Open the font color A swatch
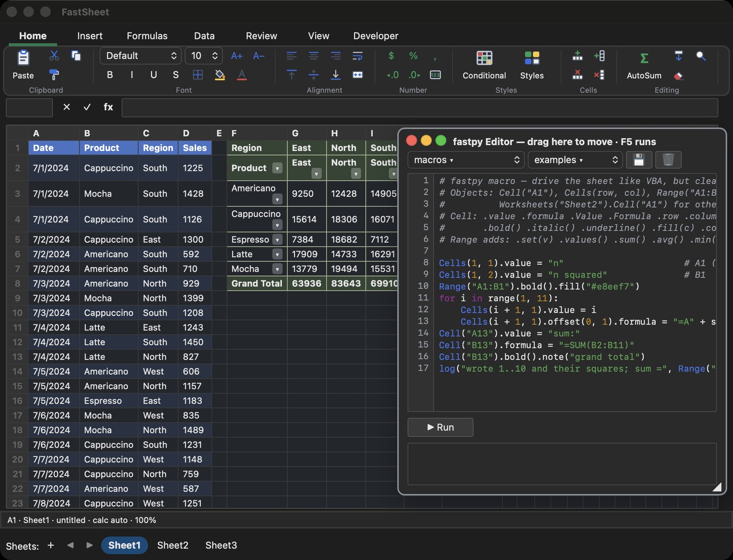 [242, 75]
